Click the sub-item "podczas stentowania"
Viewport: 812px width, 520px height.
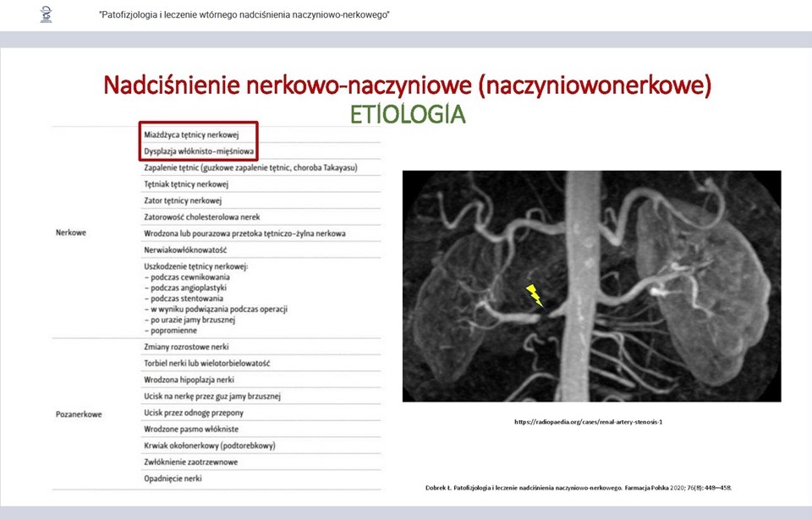click(184, 298)
